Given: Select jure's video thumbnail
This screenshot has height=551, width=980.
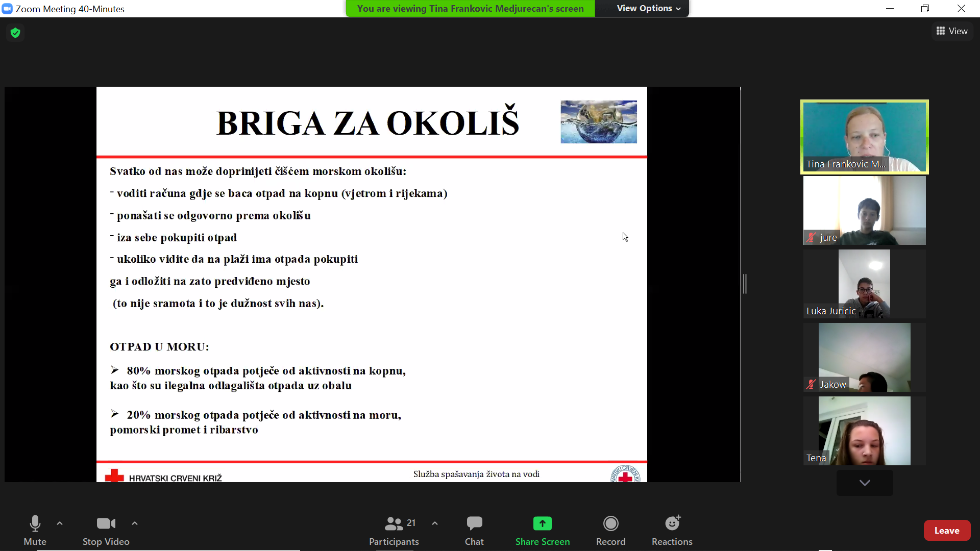Looking at the screenshot, I should click(865, 210).
